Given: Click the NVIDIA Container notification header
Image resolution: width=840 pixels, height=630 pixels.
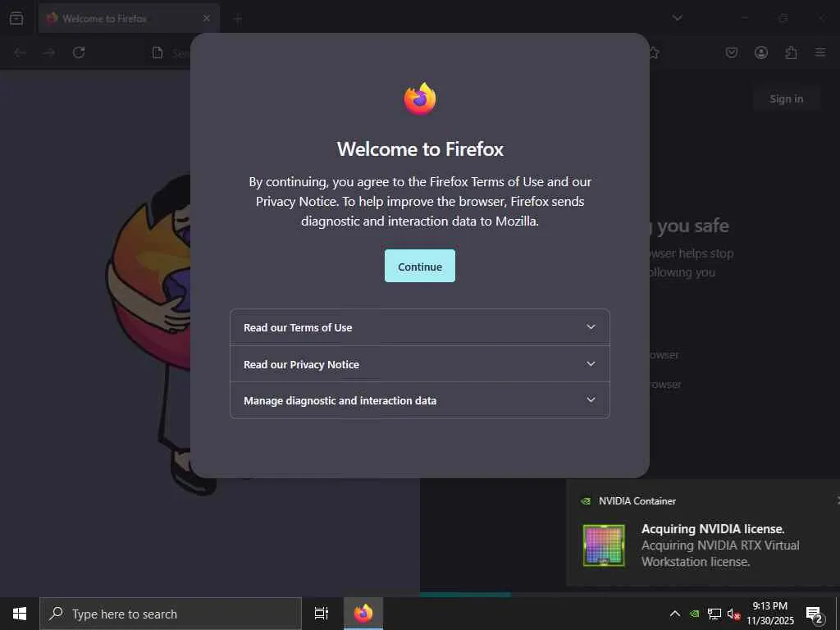Looking at the screenshot, I should 637,501.
